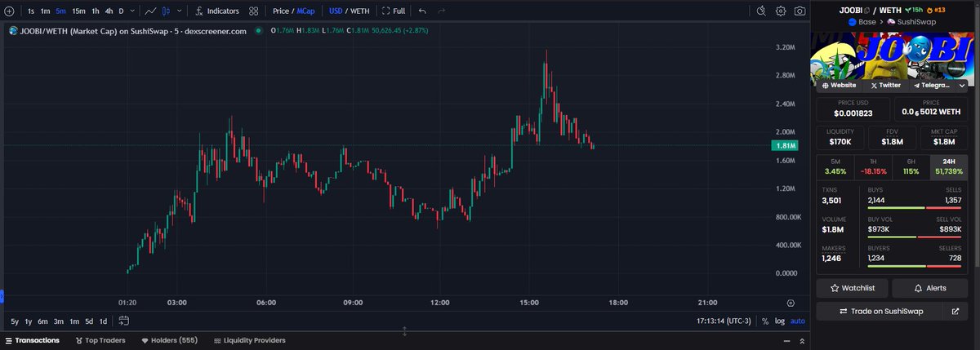
Task: Open the chart layout grid icon
Action: pyautogui.click(x=254, y=11)
